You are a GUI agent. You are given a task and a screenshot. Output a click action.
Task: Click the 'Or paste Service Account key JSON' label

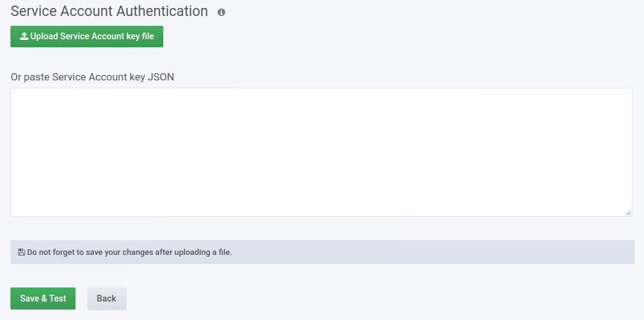point(93,77)
